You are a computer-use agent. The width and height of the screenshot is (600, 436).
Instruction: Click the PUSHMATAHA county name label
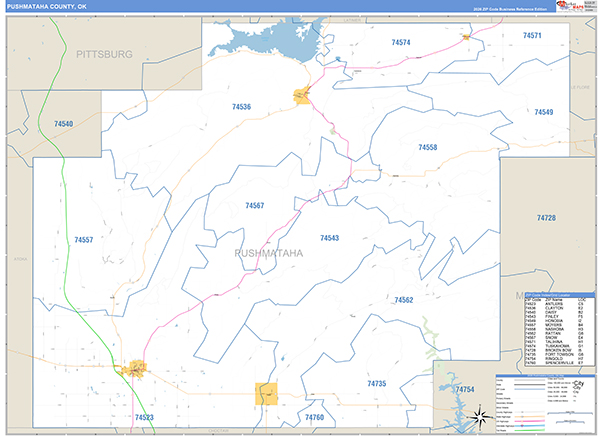pyautogui.click(x=269, y=253)
